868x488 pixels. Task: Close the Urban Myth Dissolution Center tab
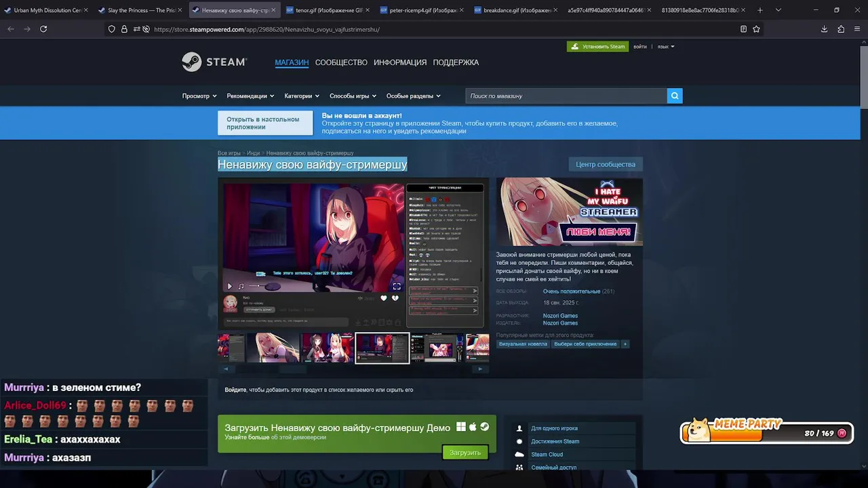tap(85, 10)
